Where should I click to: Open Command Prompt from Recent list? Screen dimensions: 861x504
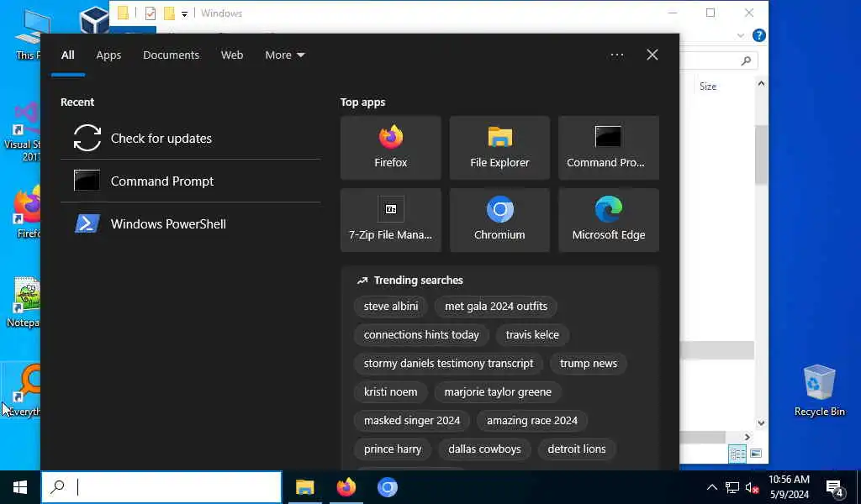coord(191,181)
